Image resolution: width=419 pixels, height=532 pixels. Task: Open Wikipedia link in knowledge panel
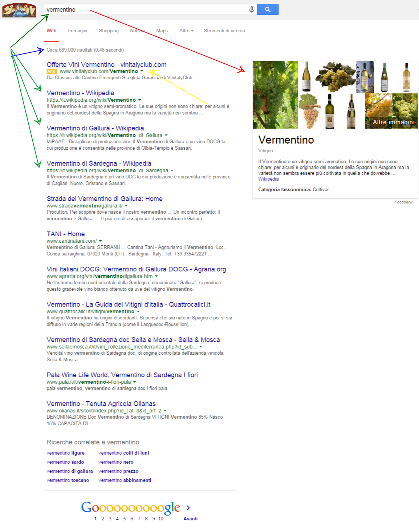pos(268,179)
